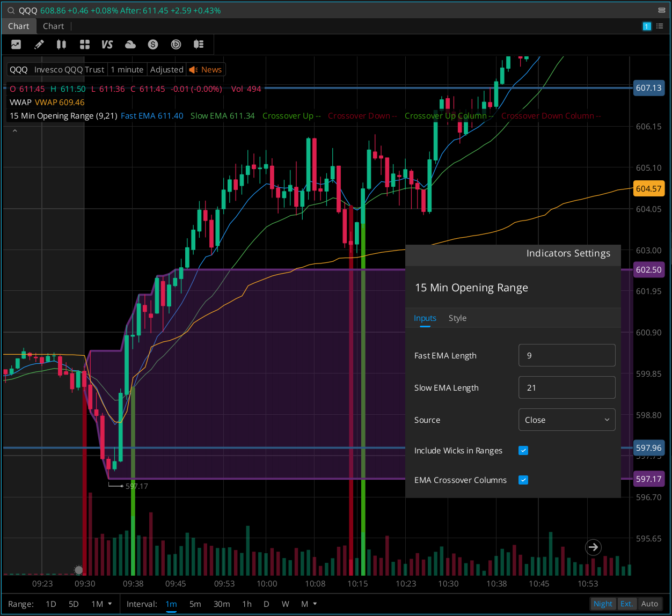Screen dimensions: 672x616
Task: Click the scroll-to-latest arrow button on chart
Action: (x=593, y=547)
